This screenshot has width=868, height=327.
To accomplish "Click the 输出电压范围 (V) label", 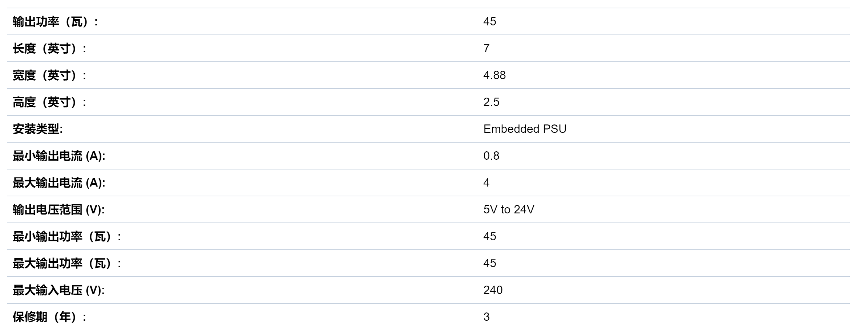I will [58, 210].
